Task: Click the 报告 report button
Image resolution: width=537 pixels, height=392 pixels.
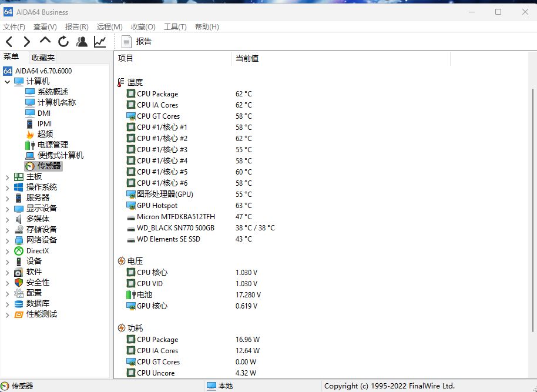Action: [137, 42]
